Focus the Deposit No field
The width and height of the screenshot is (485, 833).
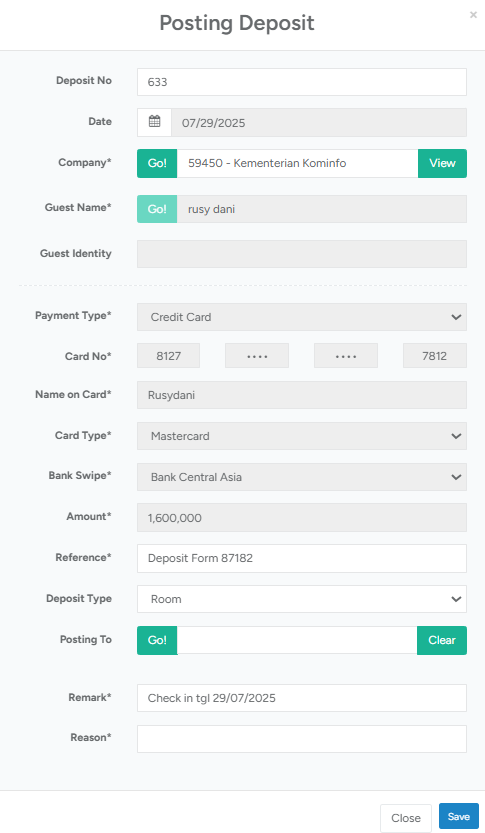coord(302,82)
